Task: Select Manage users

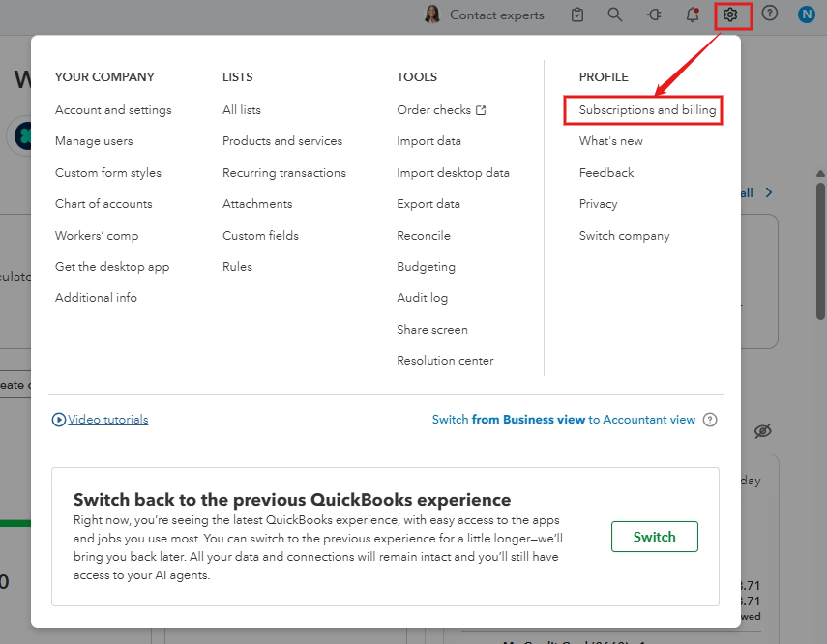Action: [x=94, y=141]
